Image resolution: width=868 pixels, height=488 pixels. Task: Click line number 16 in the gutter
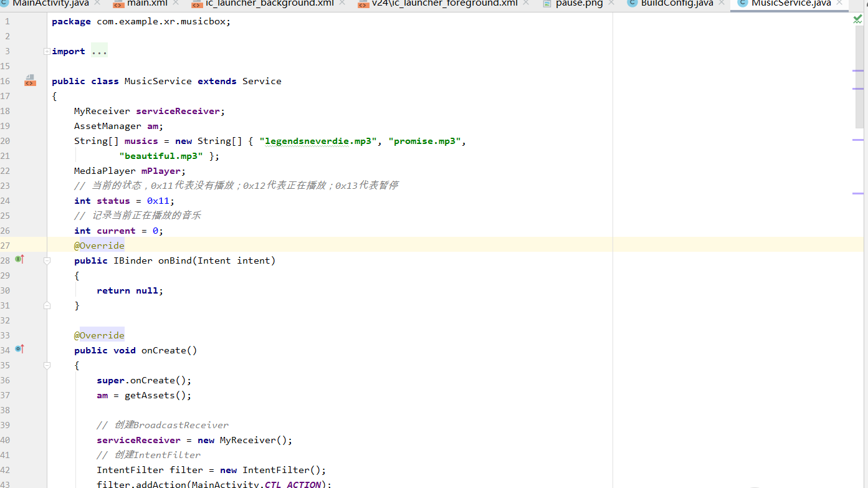pyautogui.click(x=6, y=81)
